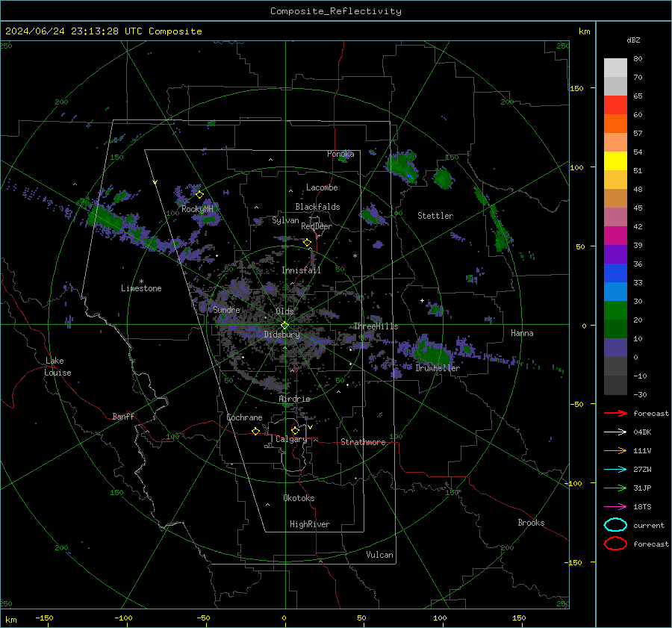
Task: Click the HighRiver label
Action: click(310, 524)
